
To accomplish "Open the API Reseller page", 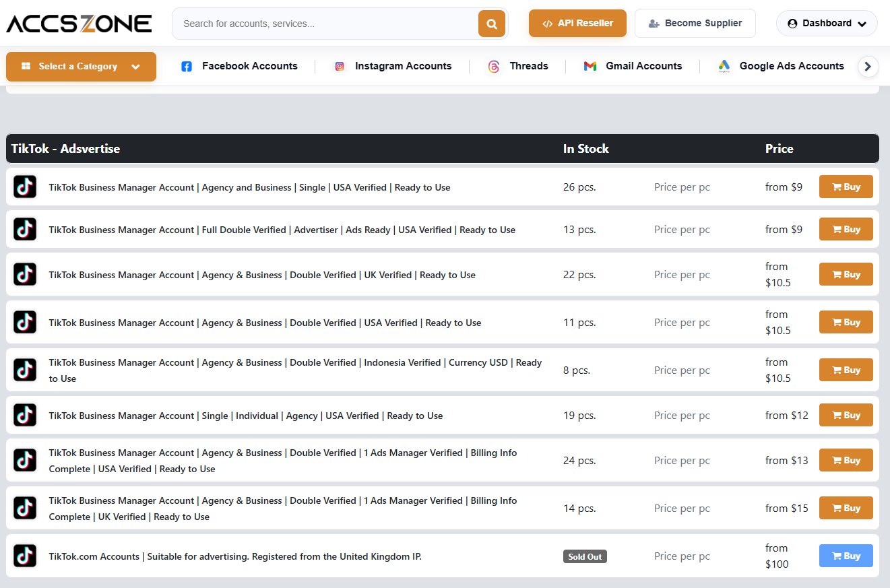I will (577, 23).
